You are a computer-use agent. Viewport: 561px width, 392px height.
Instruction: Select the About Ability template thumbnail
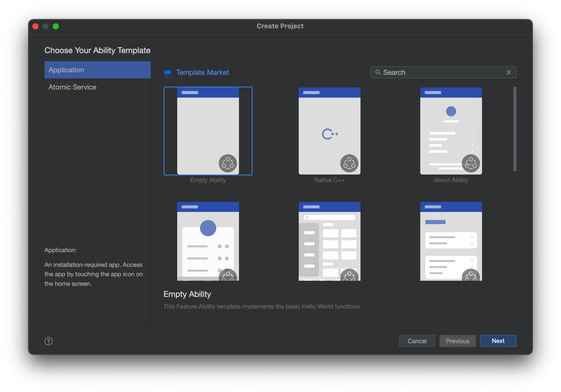click(x=451, y=131)
